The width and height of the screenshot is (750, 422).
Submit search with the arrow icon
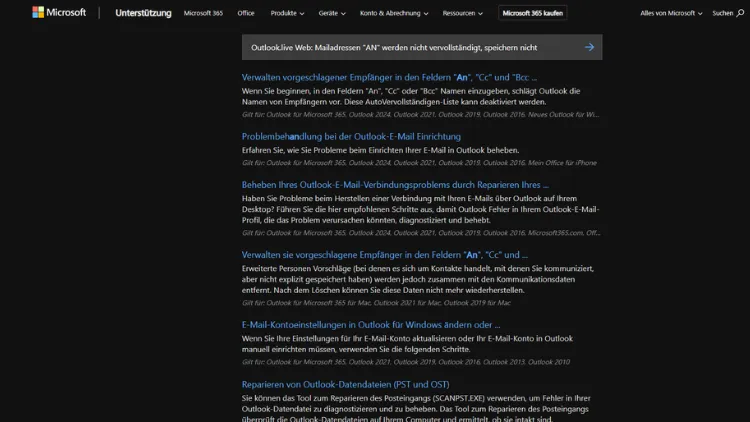(589, 47)
